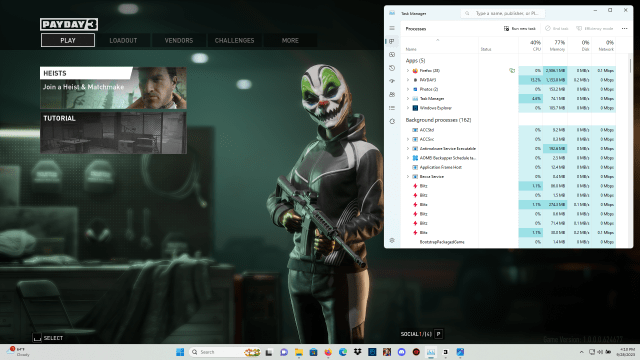The height and width of the screenshot is (360, 640).
Task: Sort processes by Memory column
Action: point(555,45)
